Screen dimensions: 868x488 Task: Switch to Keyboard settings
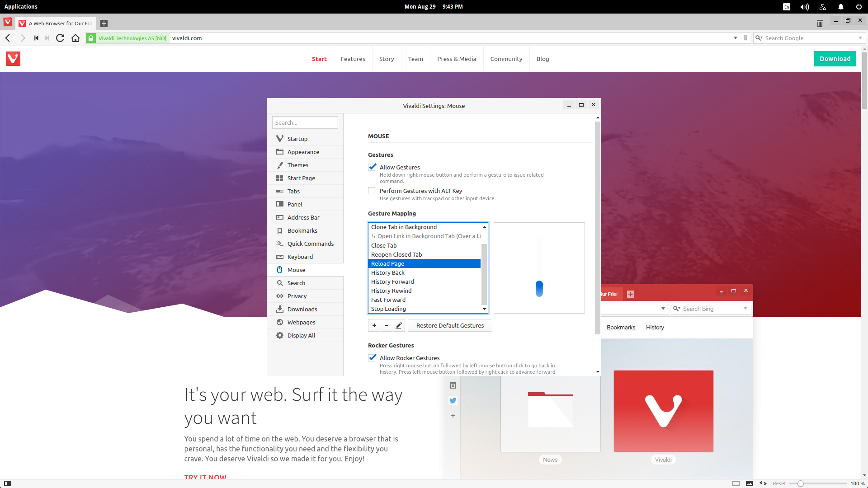(x=305, y=257)
